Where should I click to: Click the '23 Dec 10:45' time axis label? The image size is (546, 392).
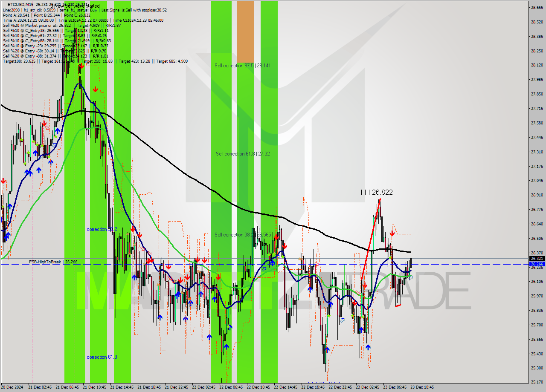click(x=422, y=387)
